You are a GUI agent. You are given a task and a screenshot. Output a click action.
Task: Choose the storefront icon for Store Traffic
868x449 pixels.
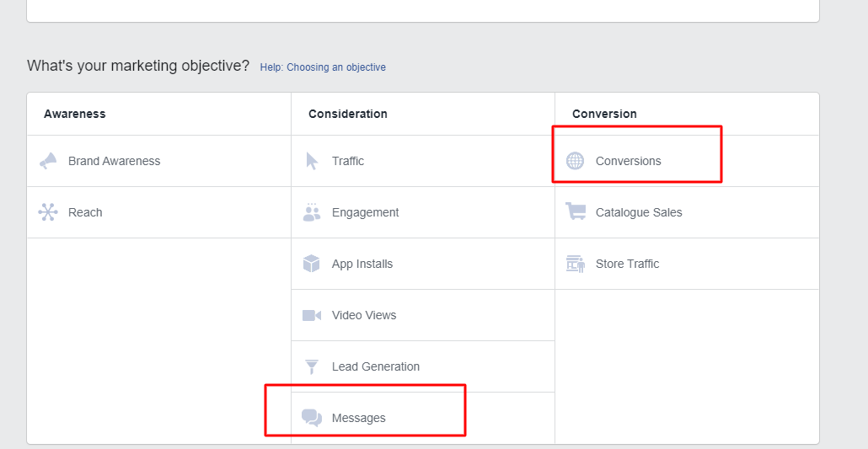pos(576,264)
